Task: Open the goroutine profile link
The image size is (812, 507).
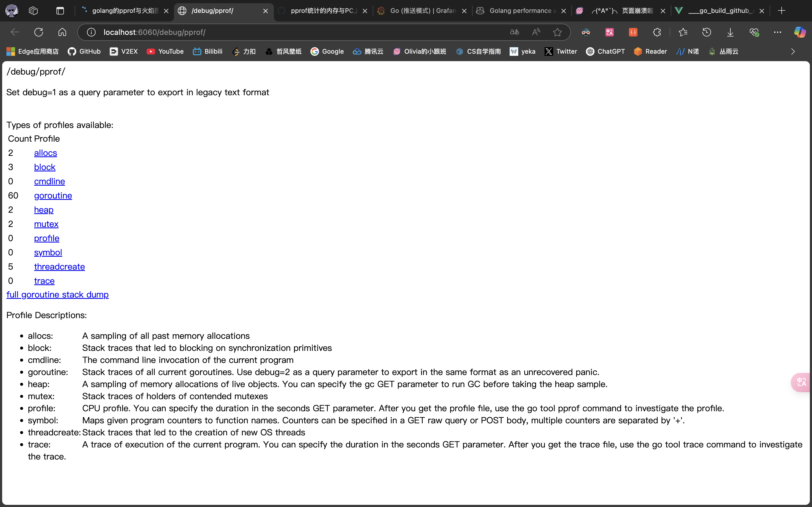Action: click(x=53, y=196)
